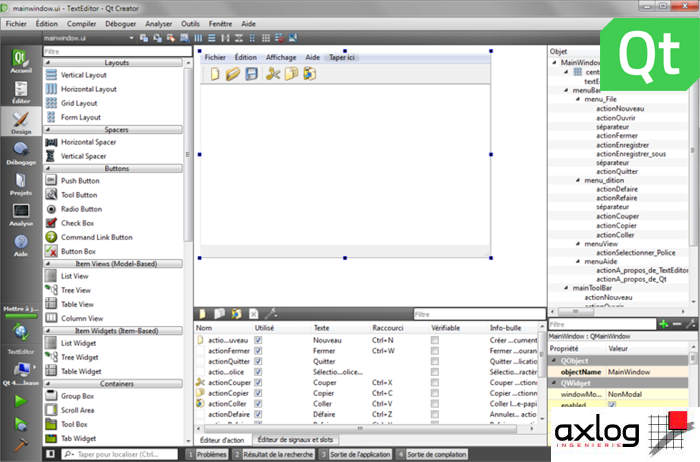The width and height of the screenshot is (700, 462).
Task: Toggle Utilisé checkbox for actionQuitter
Action: 258,362
